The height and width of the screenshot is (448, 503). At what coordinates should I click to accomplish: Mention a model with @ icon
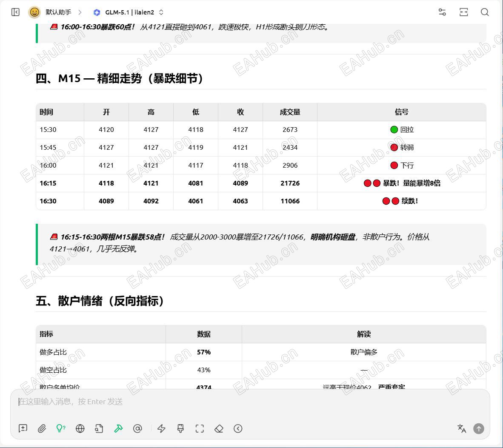tap(137, 428)
